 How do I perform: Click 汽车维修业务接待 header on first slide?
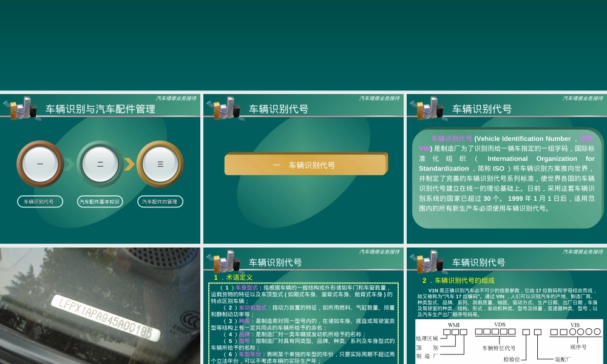coord(176,98)
